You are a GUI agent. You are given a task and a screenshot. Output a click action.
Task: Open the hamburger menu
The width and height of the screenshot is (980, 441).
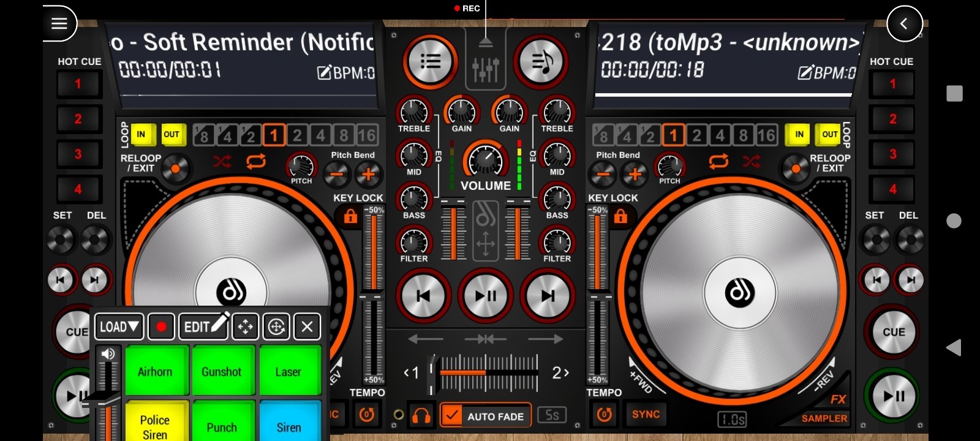click(59, 23)
